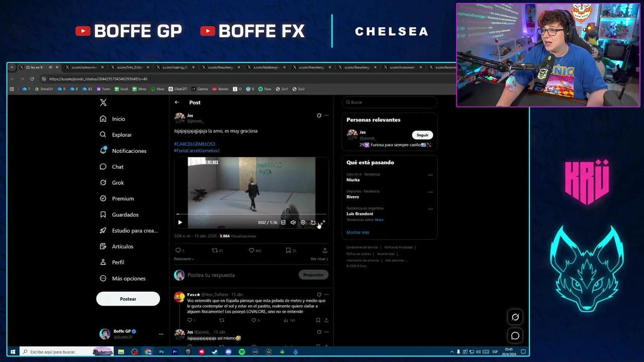Open the #CARCELGEMELOS3 hashtag
The image size is (644, 362).
point(195,144)
